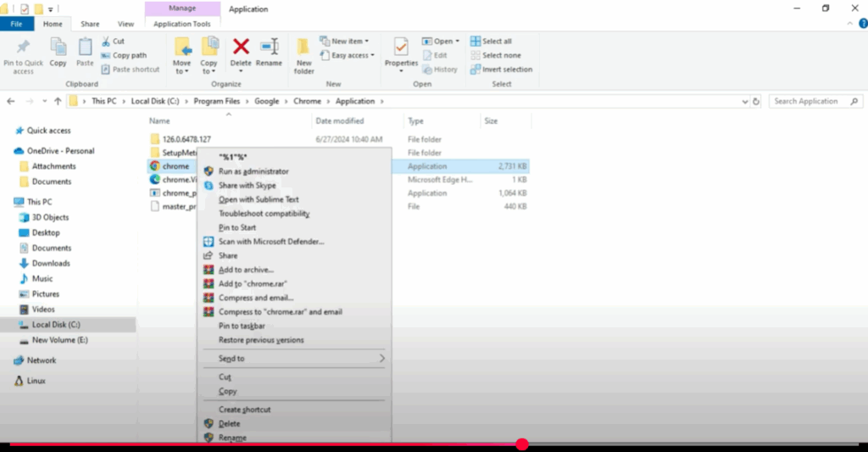Click Program Files in the breadcrumb path
The width and height of the screenshot is (868, 452).
216,102
